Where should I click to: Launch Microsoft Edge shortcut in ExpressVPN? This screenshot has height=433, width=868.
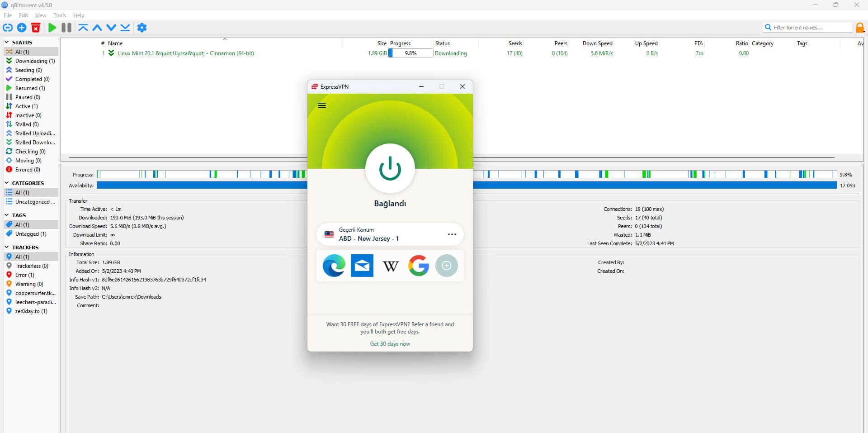[334, 266]
